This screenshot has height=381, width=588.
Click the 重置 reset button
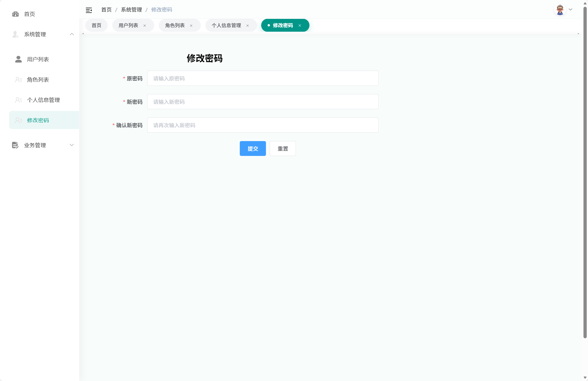(283, 148)
